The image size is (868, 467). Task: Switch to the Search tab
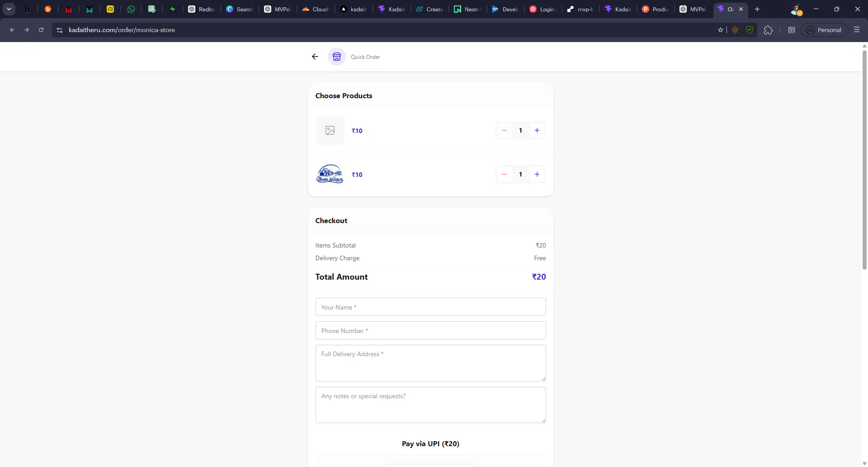tap(240, 9)
